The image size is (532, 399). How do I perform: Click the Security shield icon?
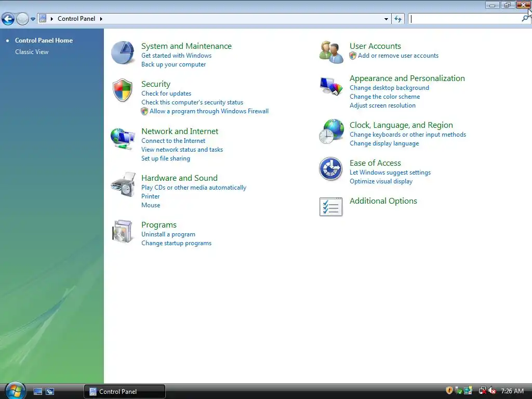pos(122,90)
